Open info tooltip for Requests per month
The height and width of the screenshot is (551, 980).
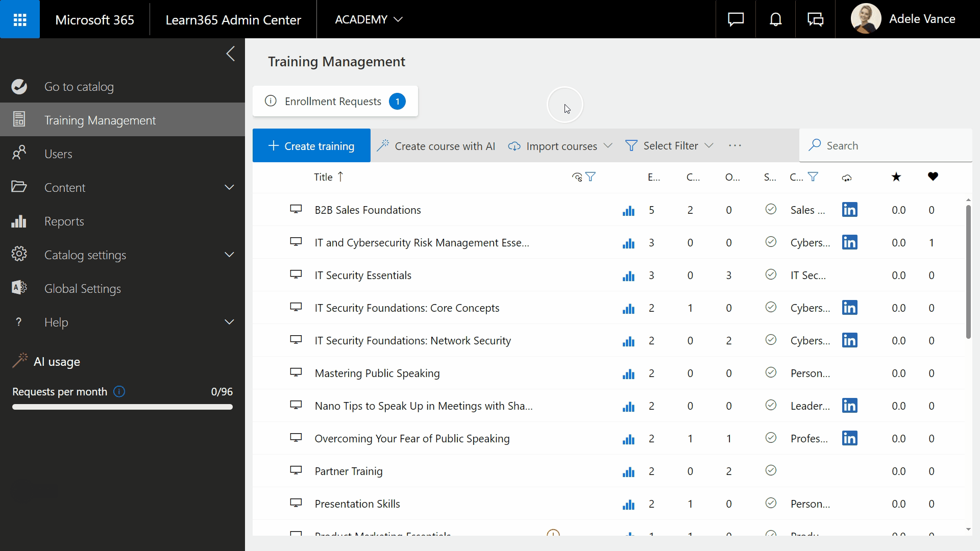pyautogui.click(x=119, y=392)
